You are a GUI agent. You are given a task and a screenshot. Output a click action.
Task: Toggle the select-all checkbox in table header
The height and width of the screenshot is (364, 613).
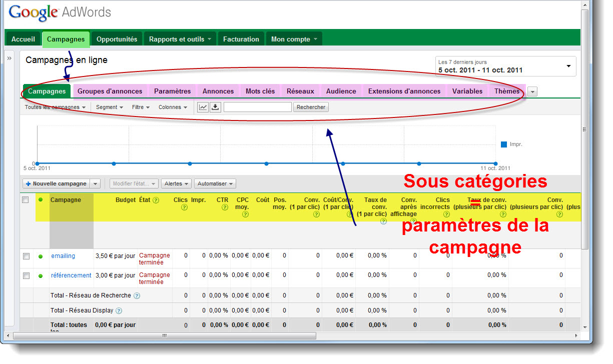coord(26,200)
